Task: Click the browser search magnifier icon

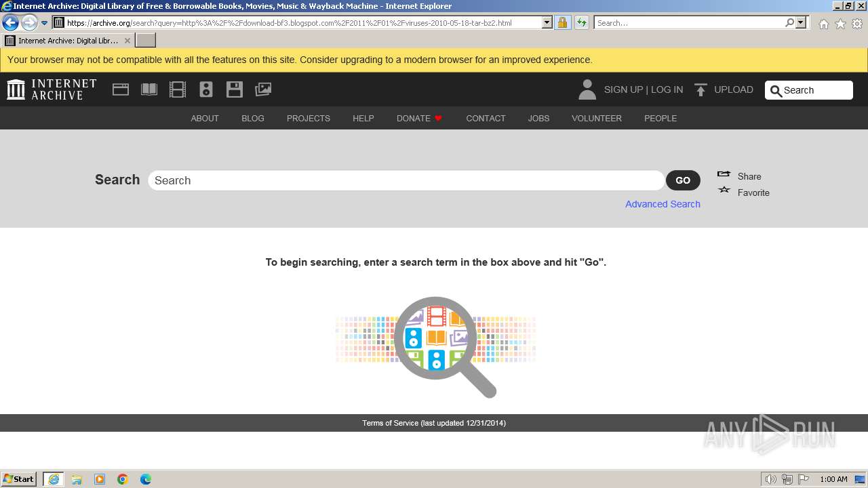Action: (789, 22)
